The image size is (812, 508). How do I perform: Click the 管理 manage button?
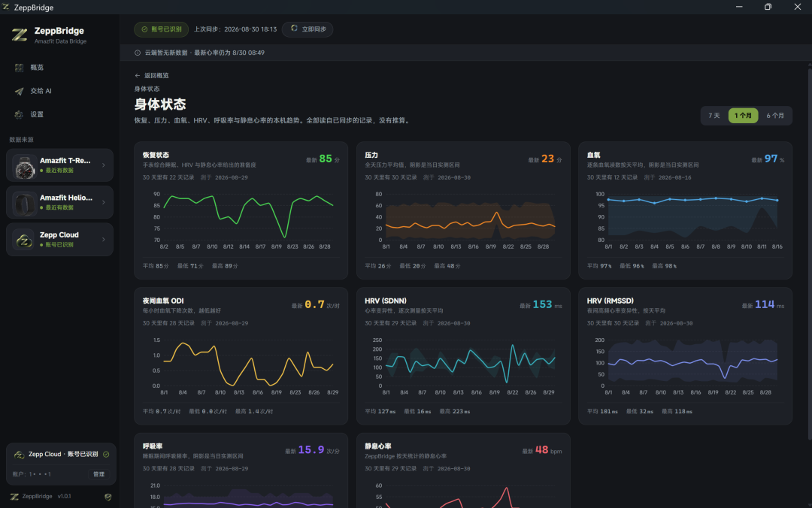(x=99, y=474)
